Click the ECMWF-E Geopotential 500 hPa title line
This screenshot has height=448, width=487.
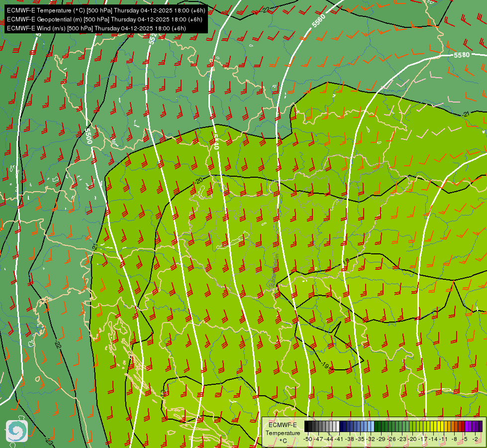[x=104, y=19]
